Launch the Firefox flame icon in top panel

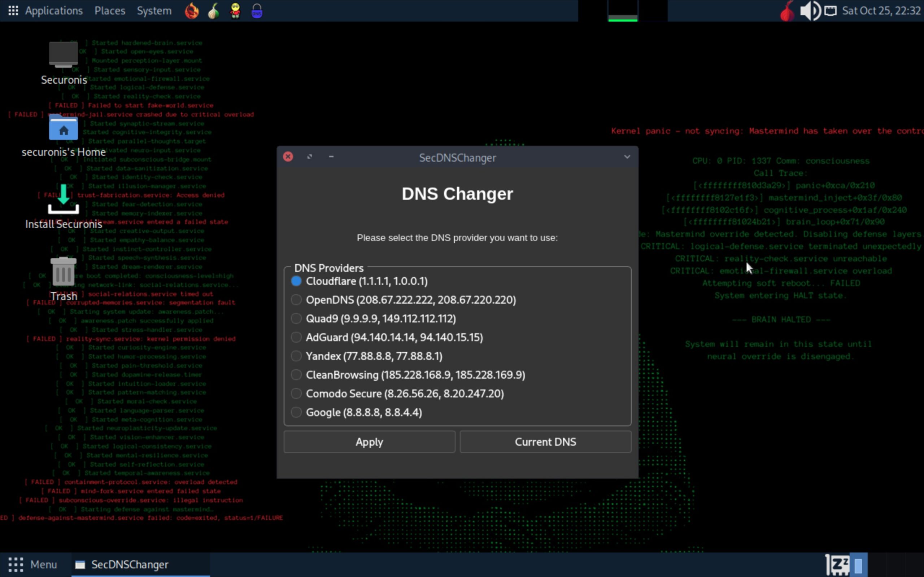coord(192,11)
